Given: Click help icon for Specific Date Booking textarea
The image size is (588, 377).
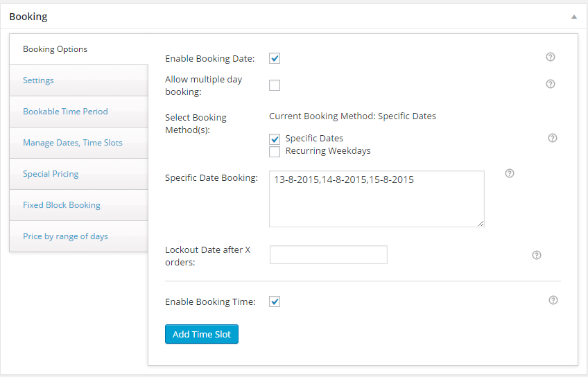Looking at the screenshot, I should point(509,173).
